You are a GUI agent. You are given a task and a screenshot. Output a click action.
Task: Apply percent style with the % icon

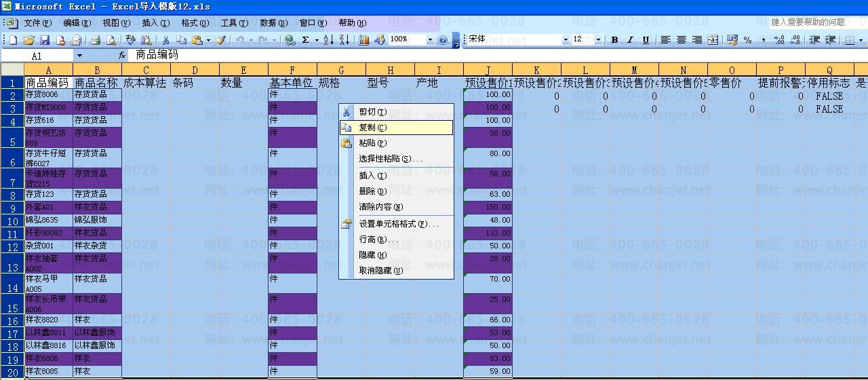tap(747, 40)
